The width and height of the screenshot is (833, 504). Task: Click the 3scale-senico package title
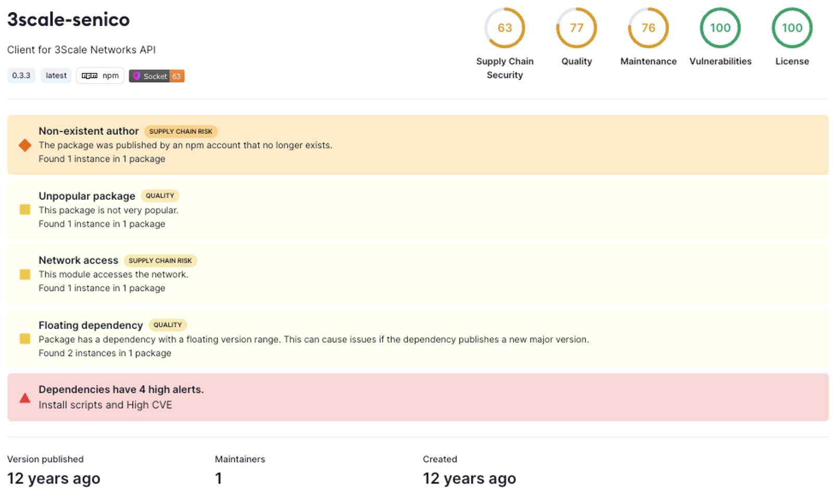click(x=68, y=19)
